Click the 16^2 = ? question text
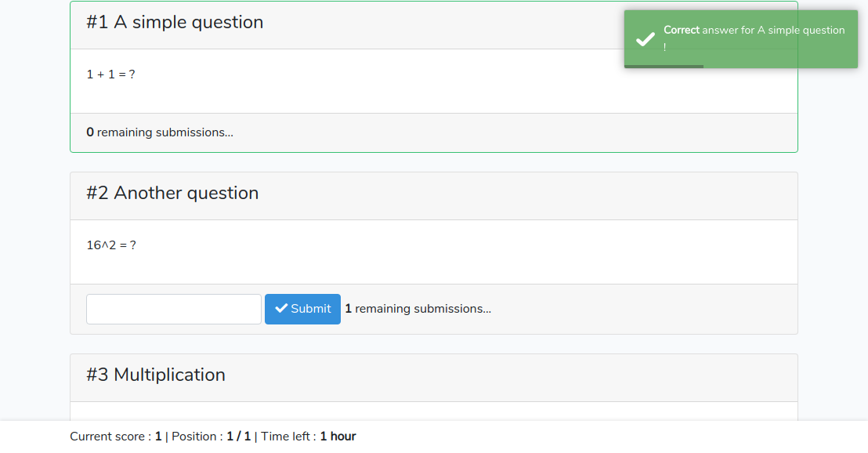Viewport: 868px width, 453px height. point(111,245)
